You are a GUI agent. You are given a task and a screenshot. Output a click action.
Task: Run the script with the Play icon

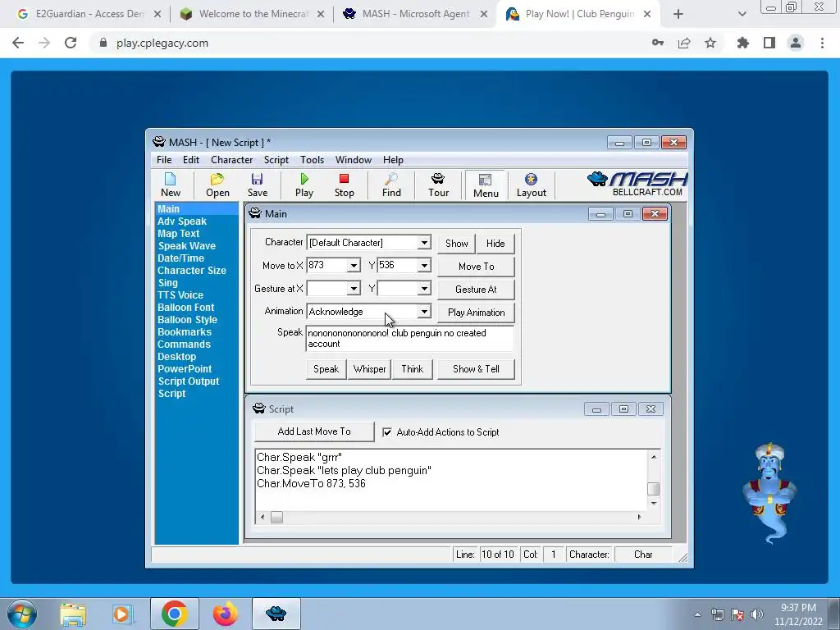coord(304,185)
